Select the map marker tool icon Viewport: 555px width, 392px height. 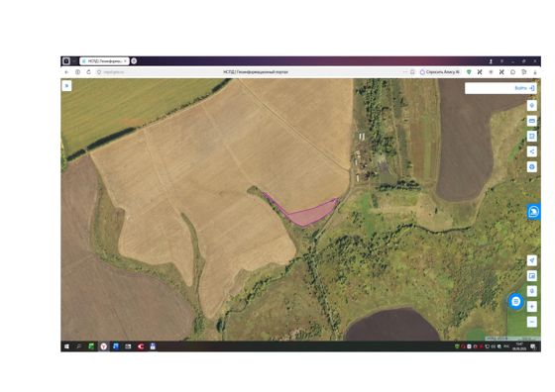531,106
